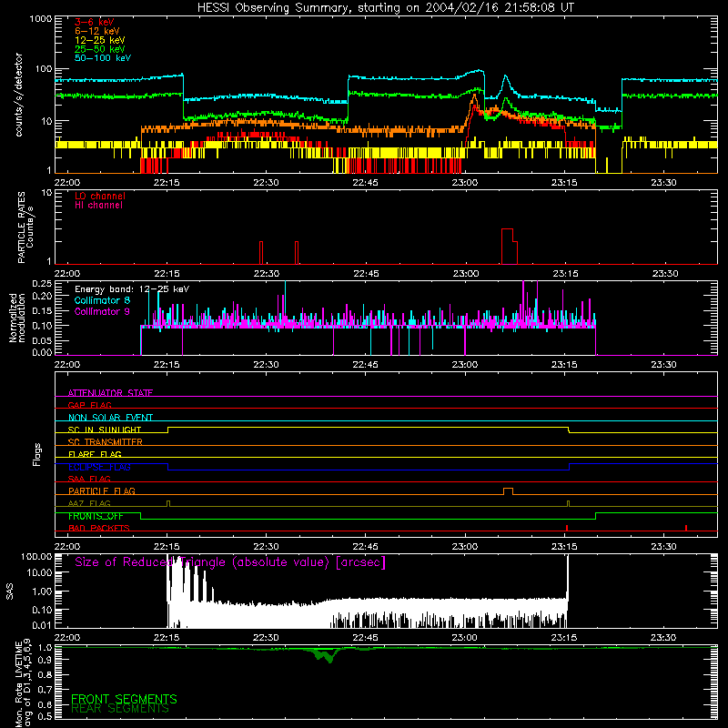Click the HI channel legend label

[98, 206]
